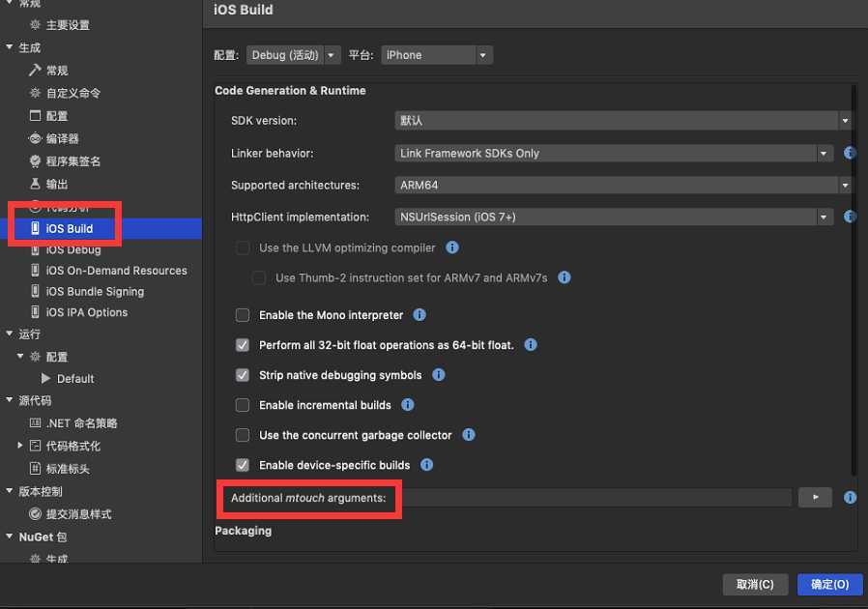Viewport: 868px width, 609px height.
Task: Open the 配置 Debug (活动) dropdown
Action: click(293, 55)
